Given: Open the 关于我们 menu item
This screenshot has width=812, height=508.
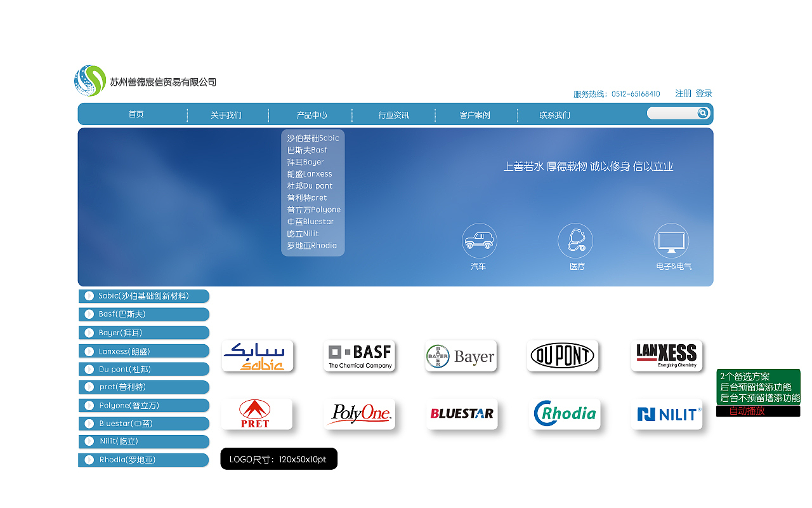Looking at the screenshot, I should 226,115.
